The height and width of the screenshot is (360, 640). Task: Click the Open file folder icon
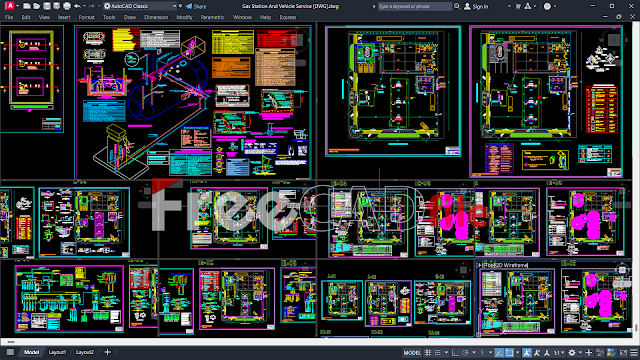pos(37,6)
